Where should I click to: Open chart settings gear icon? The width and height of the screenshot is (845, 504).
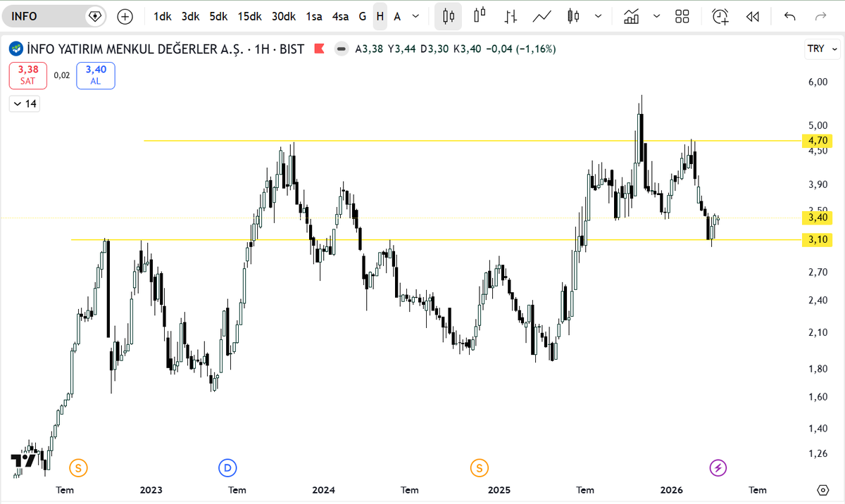822,489
